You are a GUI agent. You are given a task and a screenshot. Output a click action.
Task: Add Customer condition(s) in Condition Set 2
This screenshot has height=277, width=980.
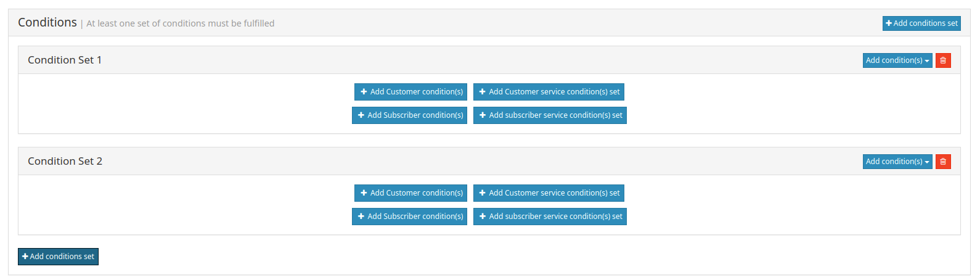click(x=410, y=193)
